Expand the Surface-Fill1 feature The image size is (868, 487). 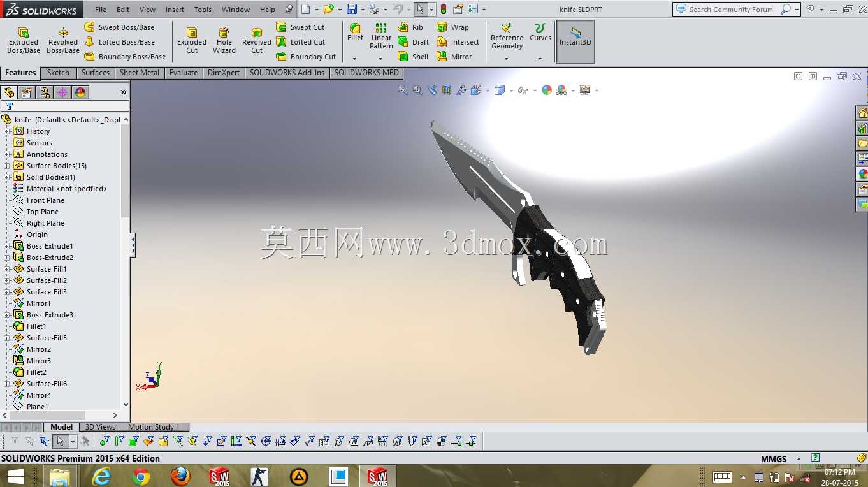tap(7, 269)
